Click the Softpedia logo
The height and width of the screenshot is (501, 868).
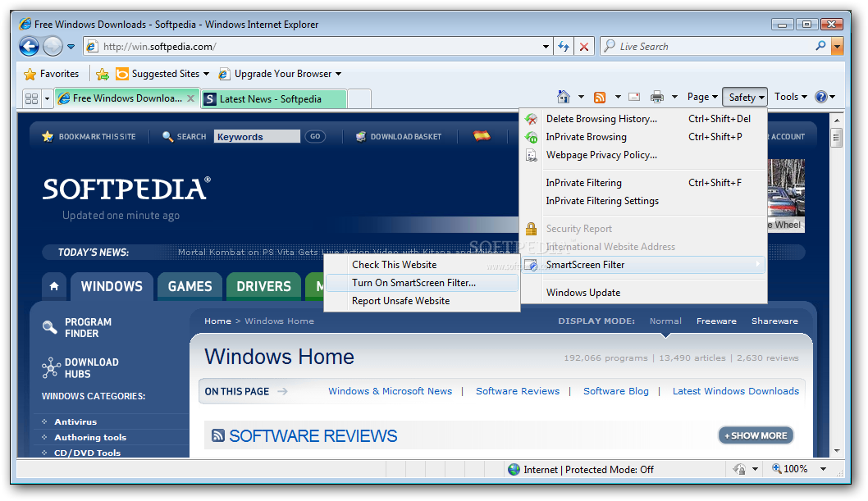(x=126, y=189)
